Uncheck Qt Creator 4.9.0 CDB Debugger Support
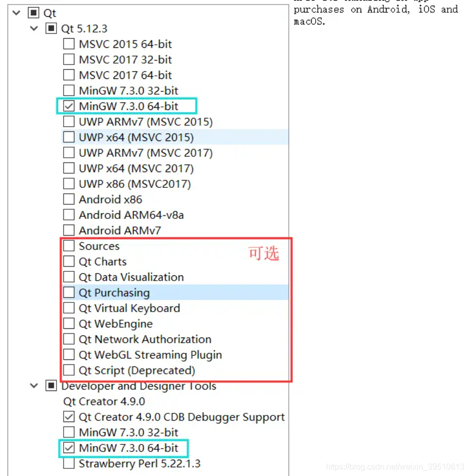 [x=69, y=416]
